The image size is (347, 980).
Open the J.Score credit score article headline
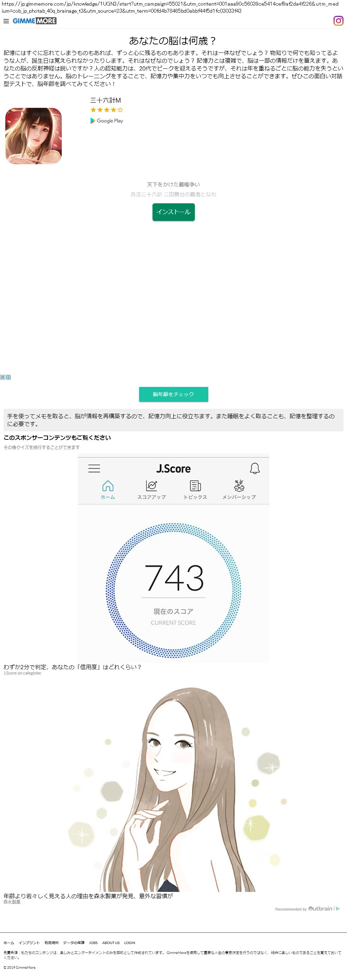click(72, 667)
